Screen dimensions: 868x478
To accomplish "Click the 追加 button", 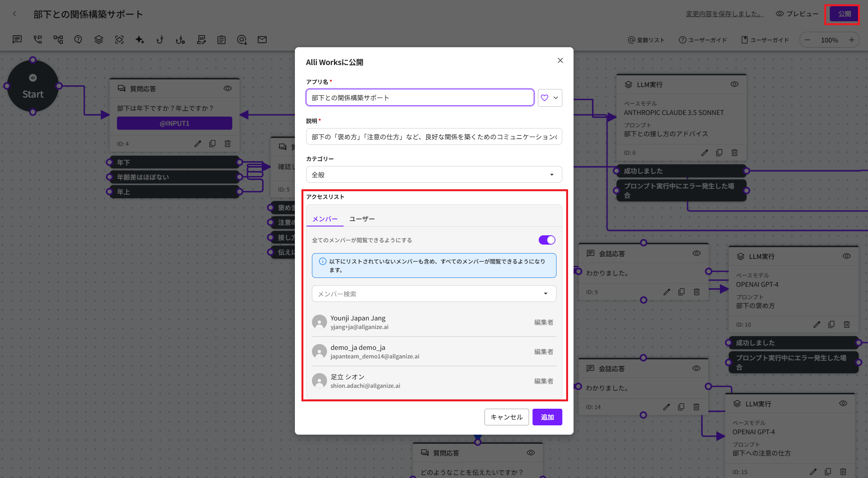I will 547,417.
